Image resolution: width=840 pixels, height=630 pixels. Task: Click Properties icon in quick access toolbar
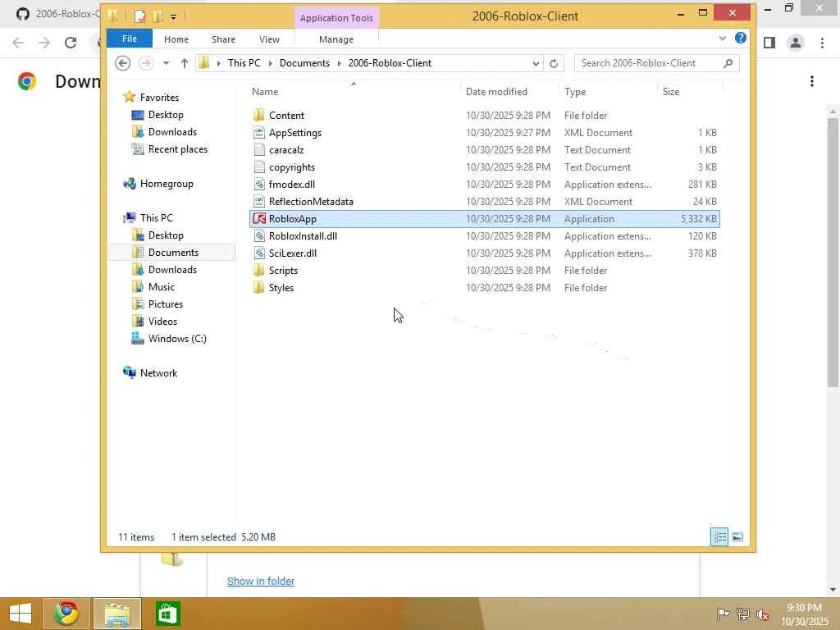pos(139,16)
